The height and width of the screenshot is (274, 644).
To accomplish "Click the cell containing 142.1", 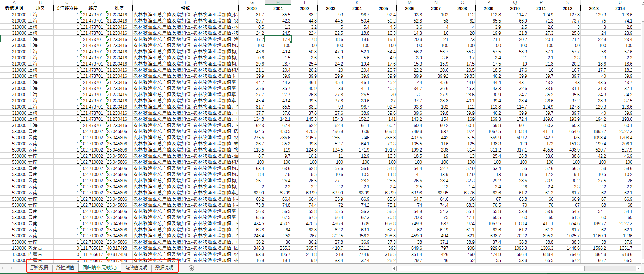I will (278, 119).
